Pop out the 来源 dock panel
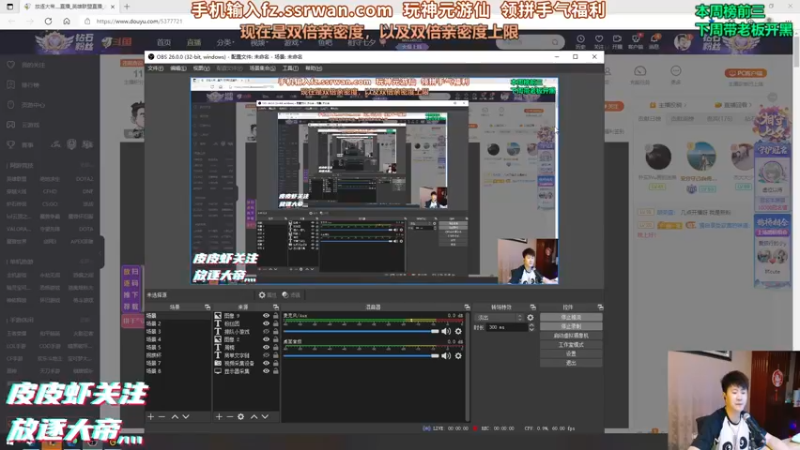The height and width of the screenshot is (450, 800). pyautogui.click(x=276, y=307)
